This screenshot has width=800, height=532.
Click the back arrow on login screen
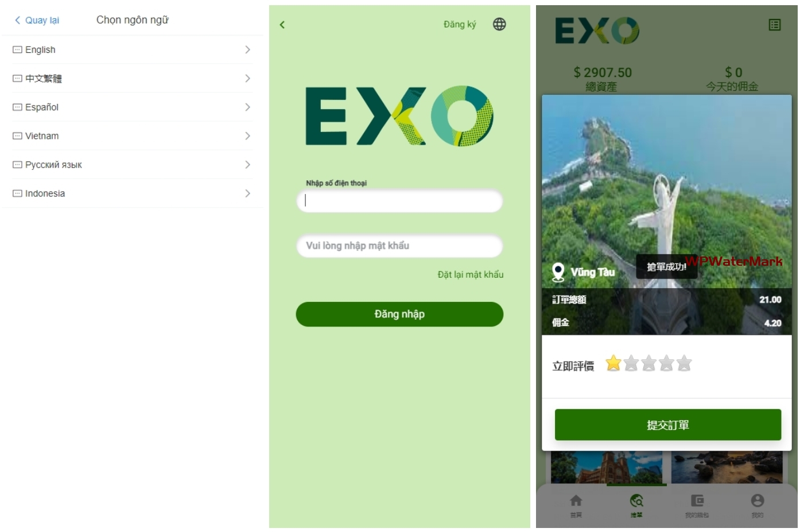coord(282,25)
